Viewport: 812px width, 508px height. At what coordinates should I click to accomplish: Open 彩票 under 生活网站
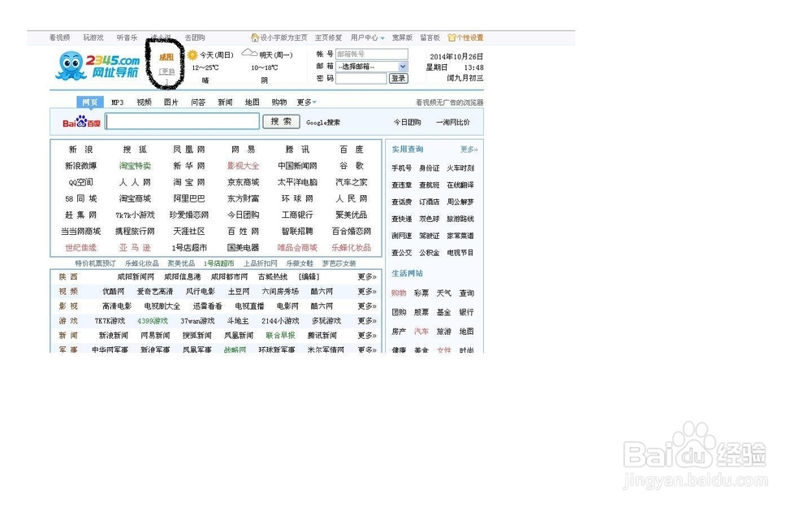point(421,293)
